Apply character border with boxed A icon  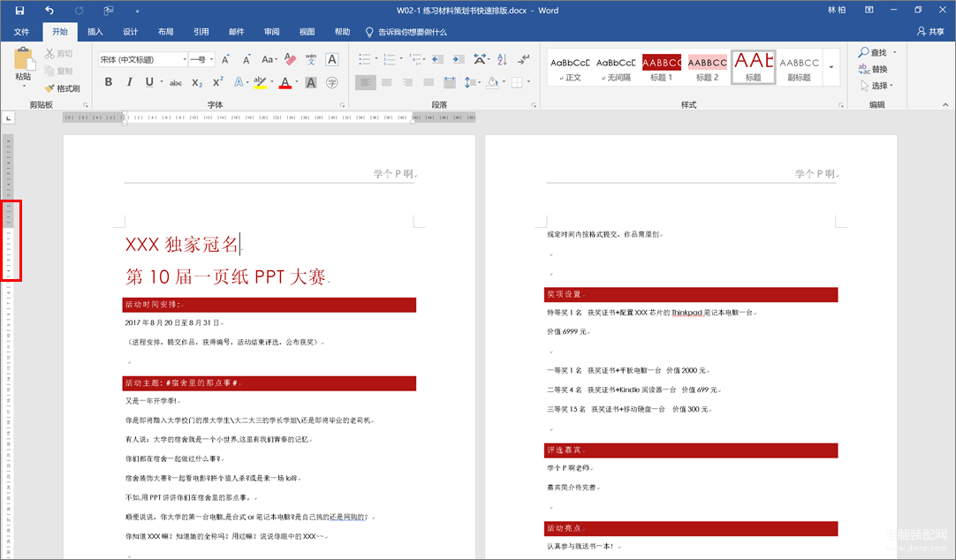click(x=331, y=59)
